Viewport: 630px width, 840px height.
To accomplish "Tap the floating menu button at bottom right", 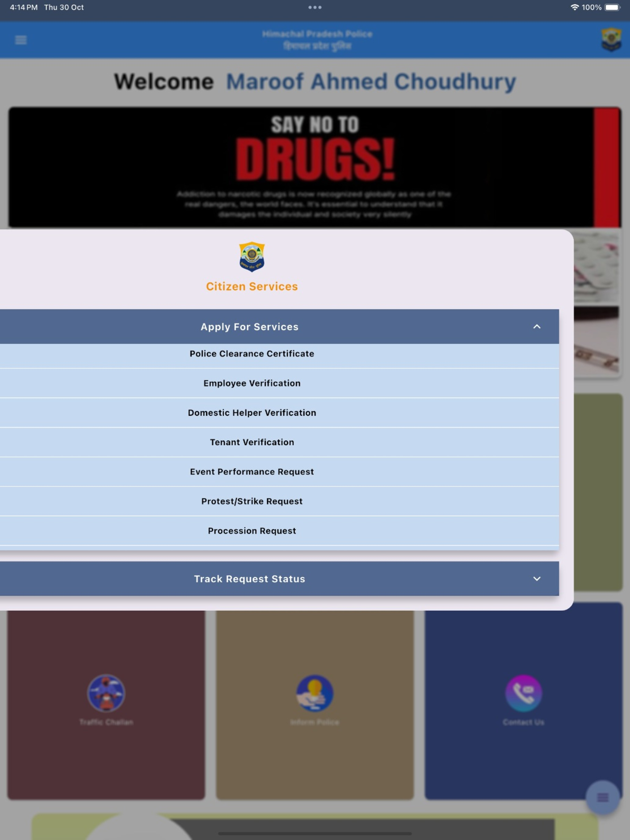I will click(x=603, y=797).
